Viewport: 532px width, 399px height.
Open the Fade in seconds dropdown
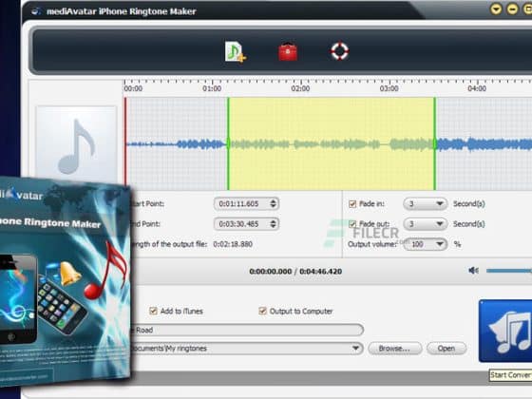(x=426, y=204)
